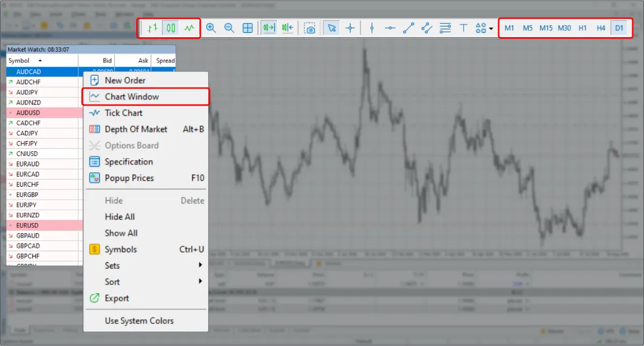This screenshot has height=346, width=644.
Task: Select AUDJPY row in Market Watch
Action: point(45,92)
